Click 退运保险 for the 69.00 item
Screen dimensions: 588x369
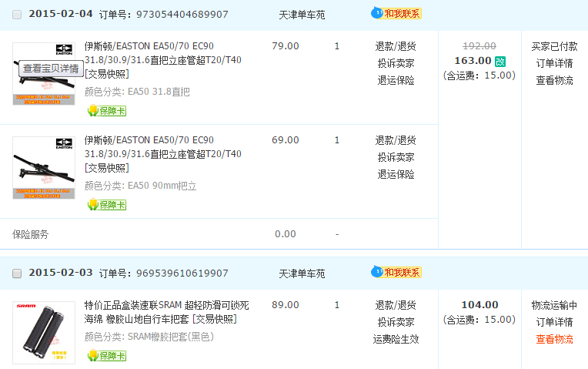396,174
